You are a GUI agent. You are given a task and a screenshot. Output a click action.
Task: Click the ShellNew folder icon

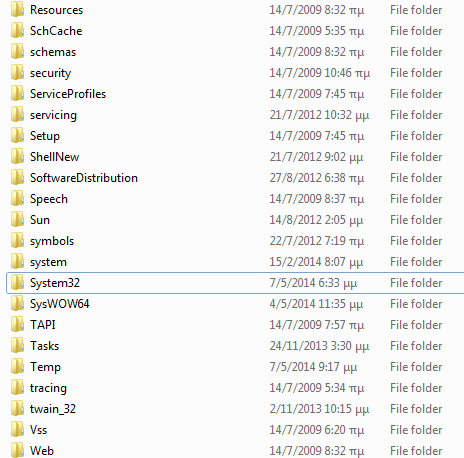tap(17, 157)
